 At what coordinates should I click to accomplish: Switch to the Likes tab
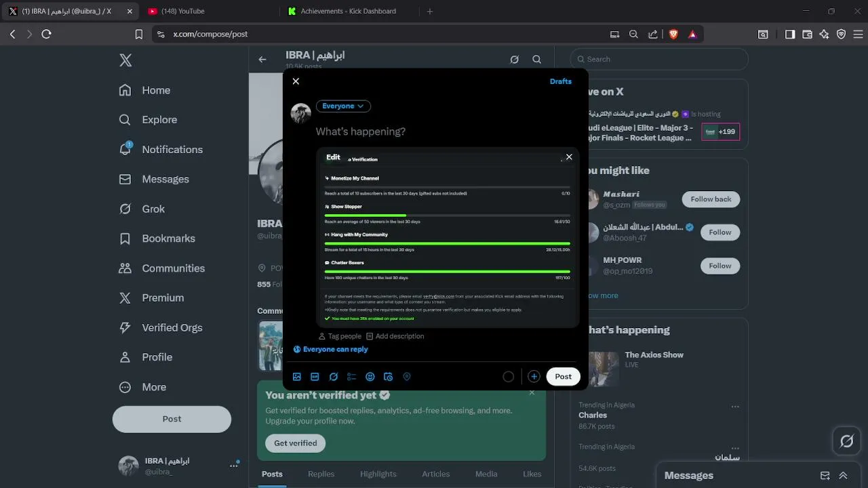532,474
